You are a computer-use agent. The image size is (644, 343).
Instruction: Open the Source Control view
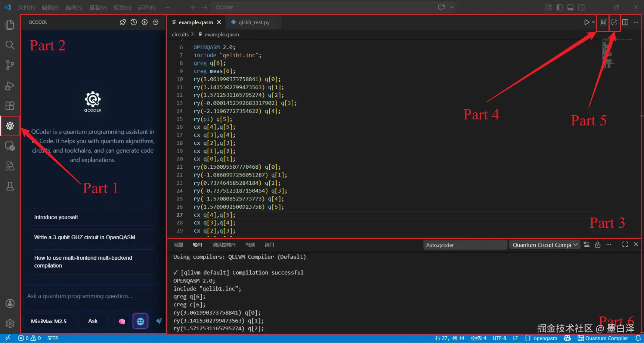[10, 65]
